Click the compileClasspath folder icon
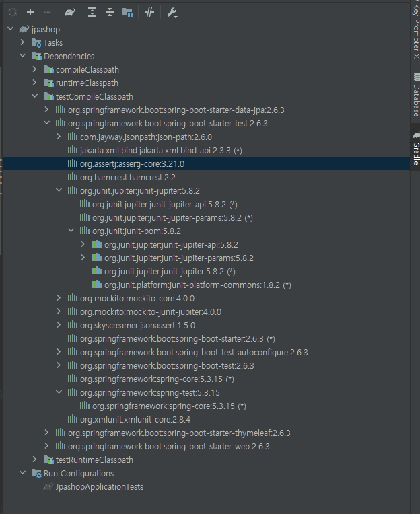 [x=48, y=69]
